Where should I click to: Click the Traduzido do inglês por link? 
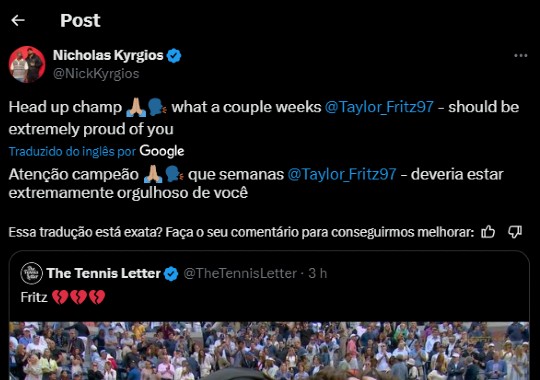tap(72, 151)
